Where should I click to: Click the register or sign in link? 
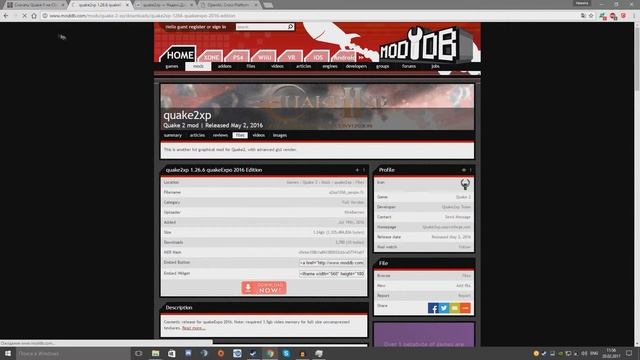208,27
